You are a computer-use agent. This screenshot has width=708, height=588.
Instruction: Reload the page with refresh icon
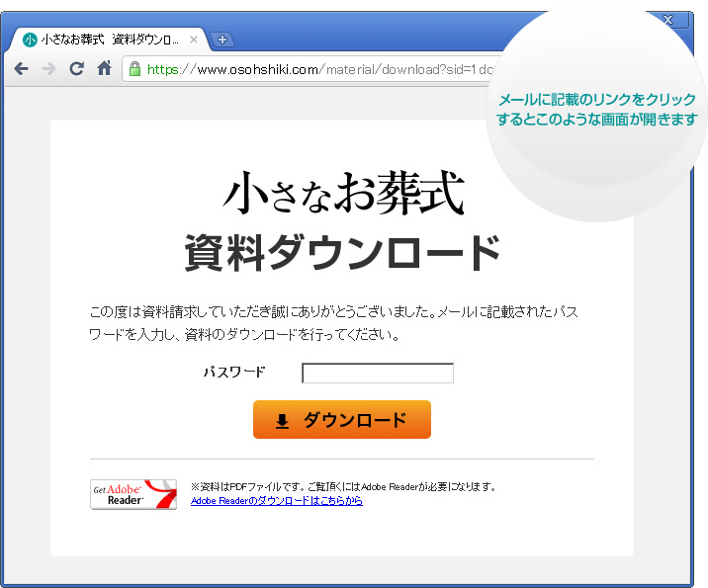pos(77,68)
